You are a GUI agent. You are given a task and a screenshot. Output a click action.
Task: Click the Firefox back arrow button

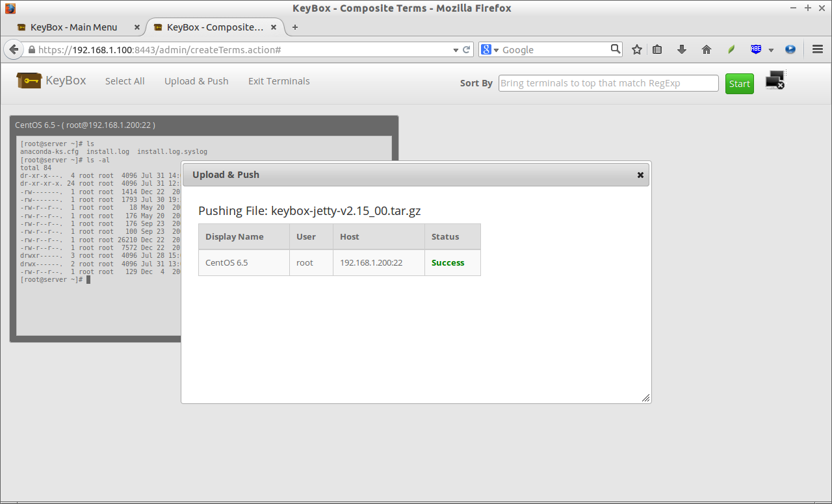(13, 49)
